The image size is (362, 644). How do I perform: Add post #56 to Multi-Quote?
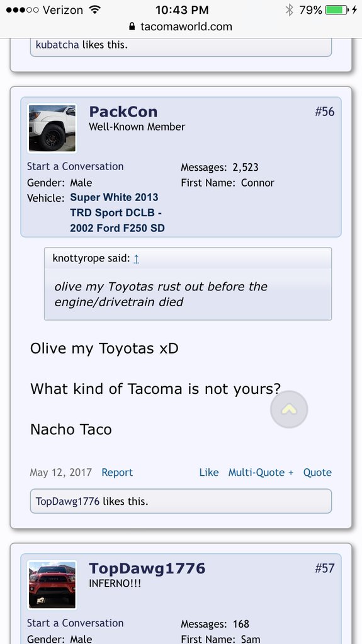click(261, 473)
